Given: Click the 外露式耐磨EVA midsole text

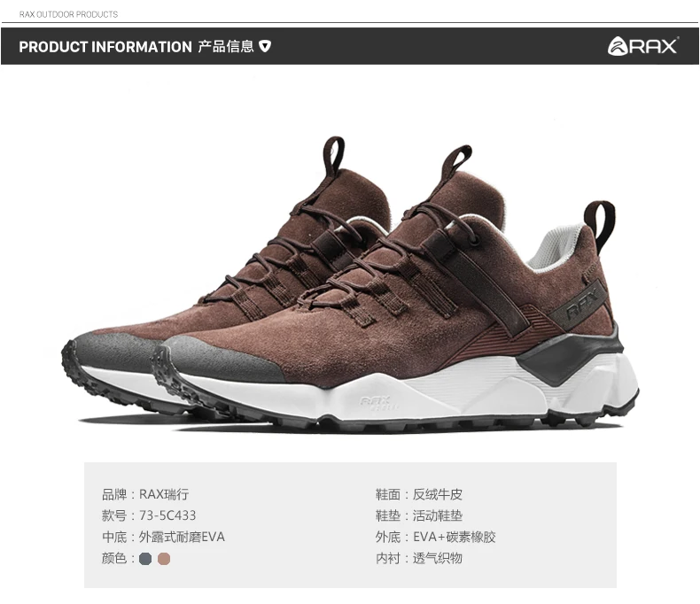Looking at the screenshot, I should pos(182,537).
